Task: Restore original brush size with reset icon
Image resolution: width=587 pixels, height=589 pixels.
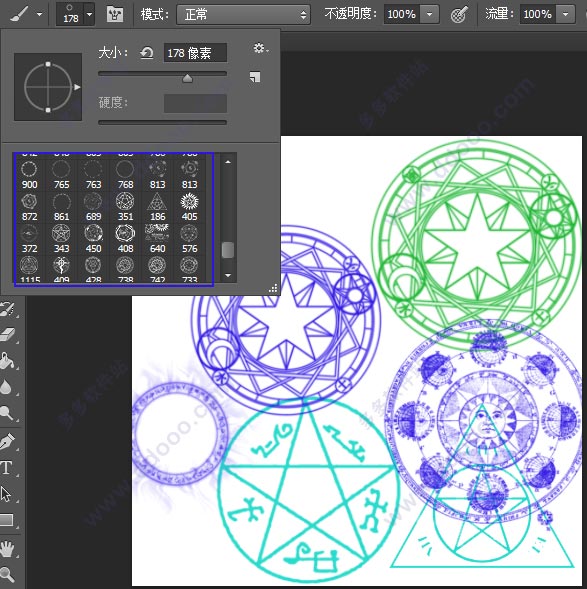Action: tap(147, 53)
